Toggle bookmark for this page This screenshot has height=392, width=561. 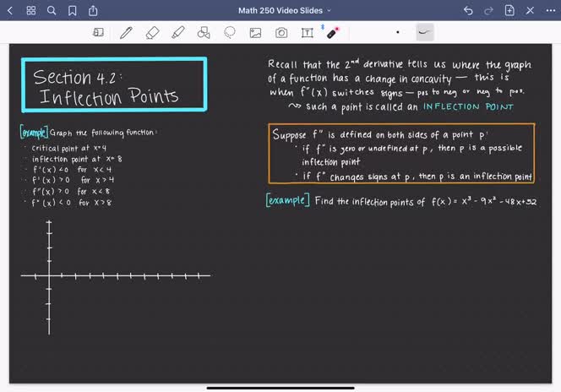pos(73,11)
